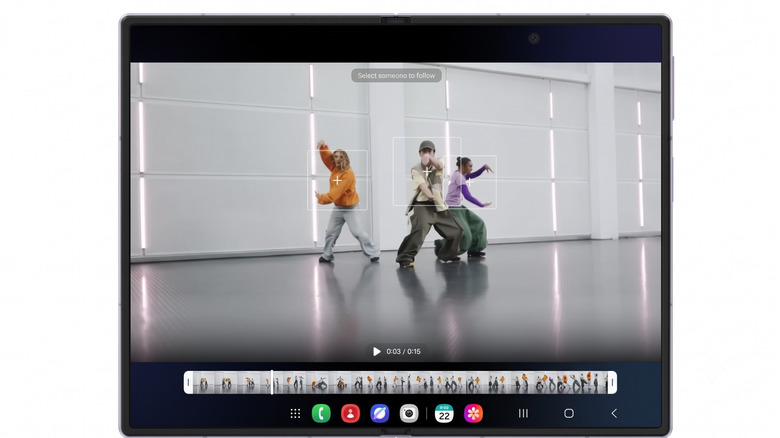Grab the left trim handle of the filmstrip
The image size is (780, 438).
click(188, 382)
